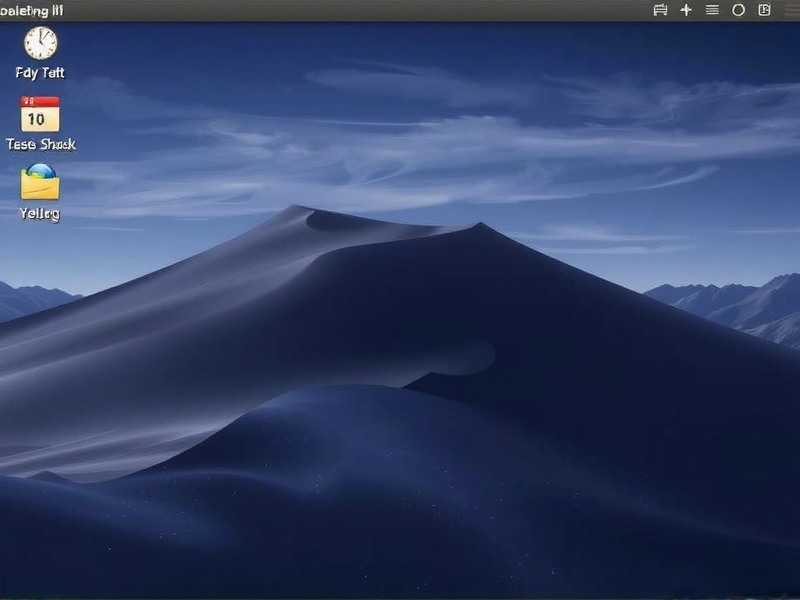Click the three-line list icon in the top bar
The image size is (800, 600).
click(x=714, y=9)
